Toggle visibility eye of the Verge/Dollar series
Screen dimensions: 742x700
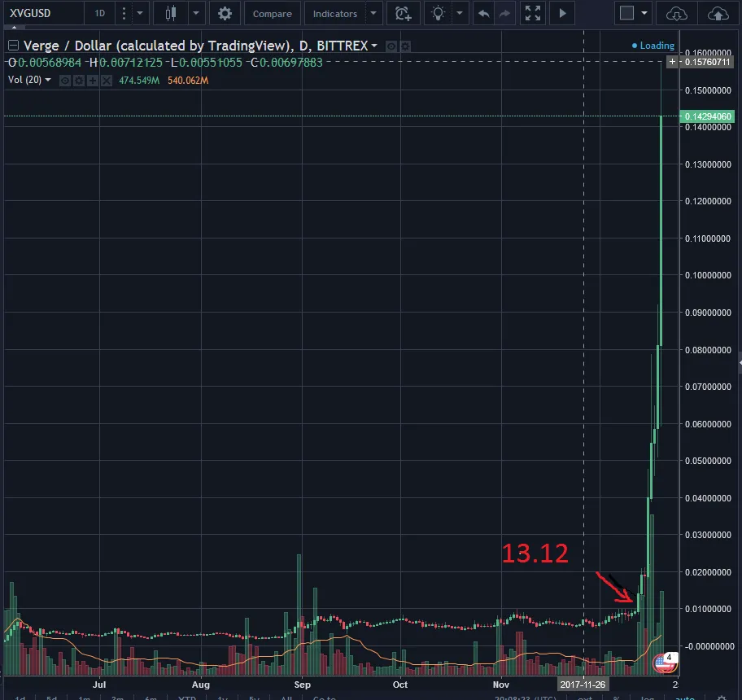click(x=391, y=46)
